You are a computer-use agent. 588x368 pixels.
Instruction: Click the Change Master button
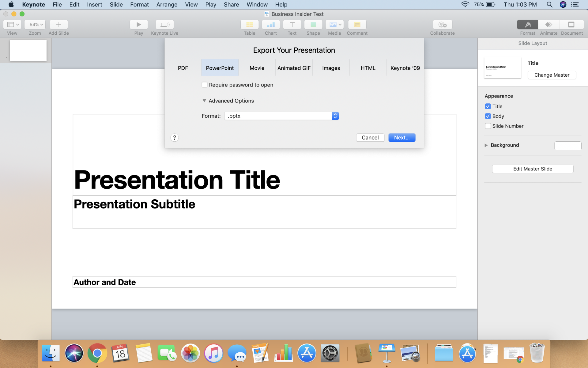(x=552, y=75)
